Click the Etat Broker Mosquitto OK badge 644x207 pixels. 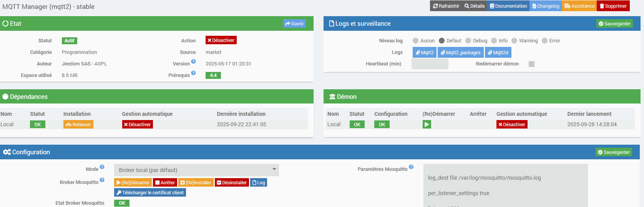click(x=122, y=203)
